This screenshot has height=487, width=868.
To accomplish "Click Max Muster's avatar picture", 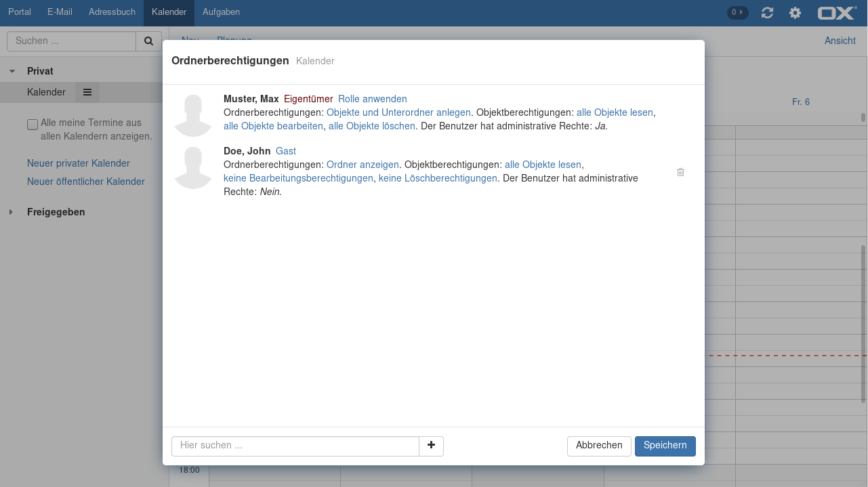I will (x=193, y=115).
